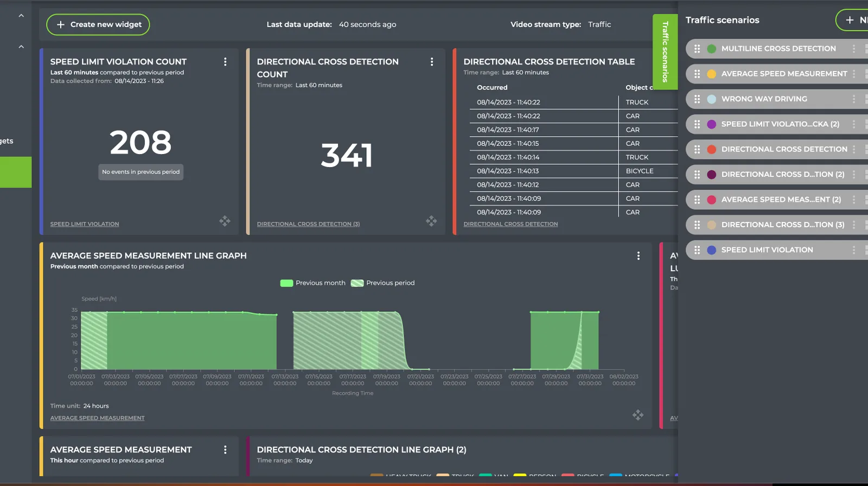868x486 pixels.
Task: Click table row 08/14/2023 - 11:40:13 BICYCLE
Action: (573, 171)
